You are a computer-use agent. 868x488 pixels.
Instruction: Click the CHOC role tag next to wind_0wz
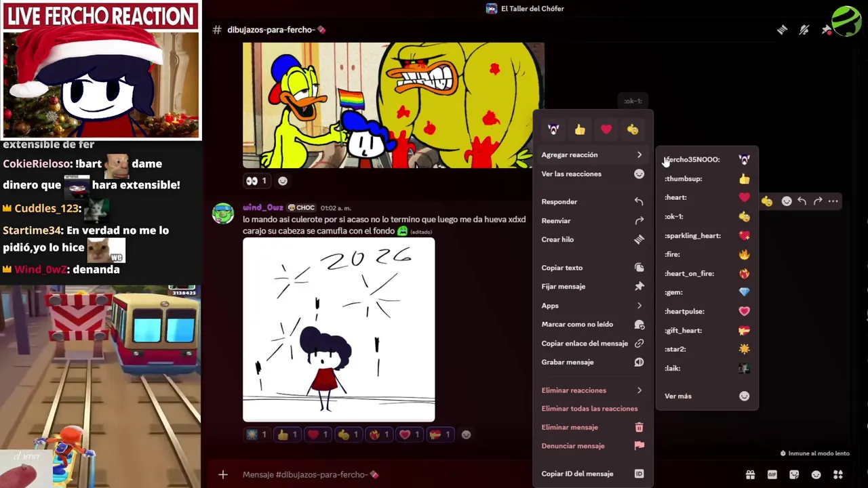coord(301,208)
